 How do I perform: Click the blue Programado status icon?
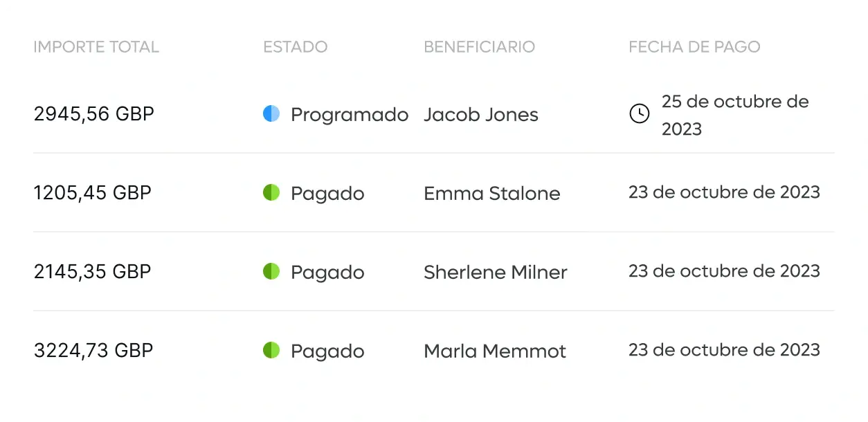271,114
